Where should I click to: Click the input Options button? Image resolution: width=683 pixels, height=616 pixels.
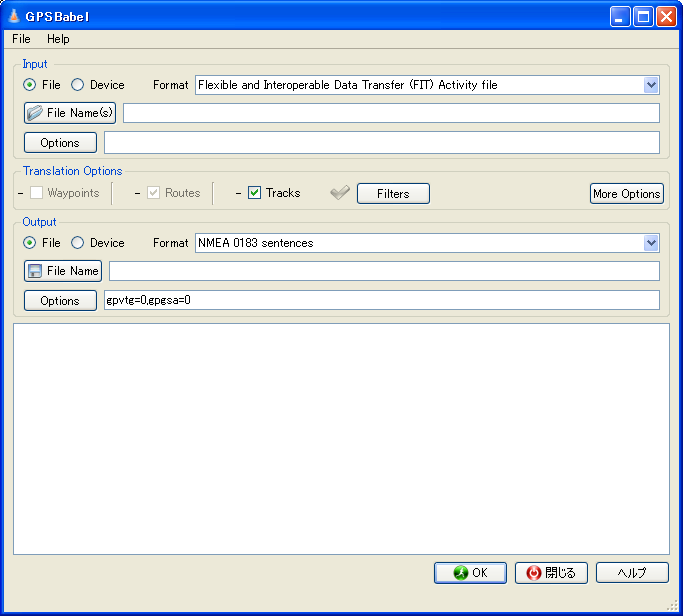point(60,143)
